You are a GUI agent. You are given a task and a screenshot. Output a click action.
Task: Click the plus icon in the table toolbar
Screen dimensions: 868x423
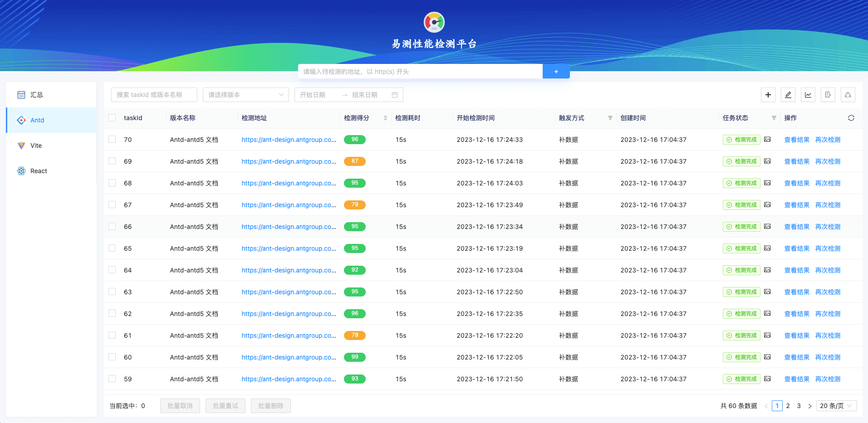pyautogui.click(x=768, y=95)
